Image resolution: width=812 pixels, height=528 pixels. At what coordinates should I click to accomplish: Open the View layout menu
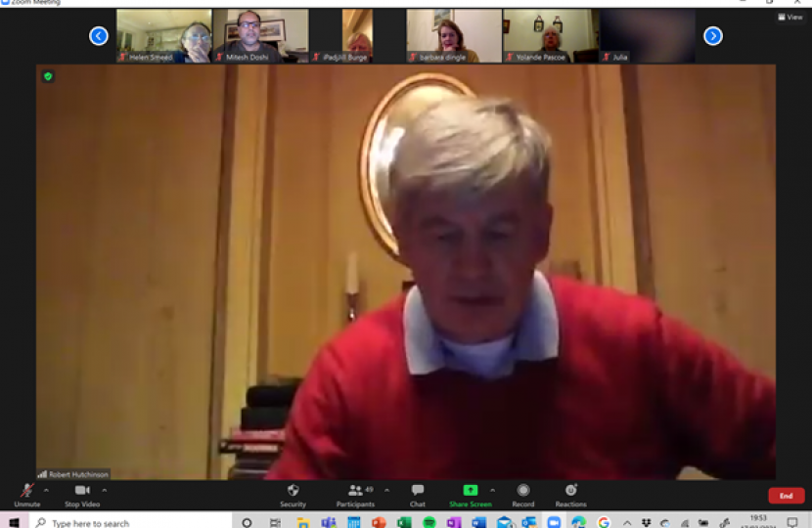tap(790, 17)
